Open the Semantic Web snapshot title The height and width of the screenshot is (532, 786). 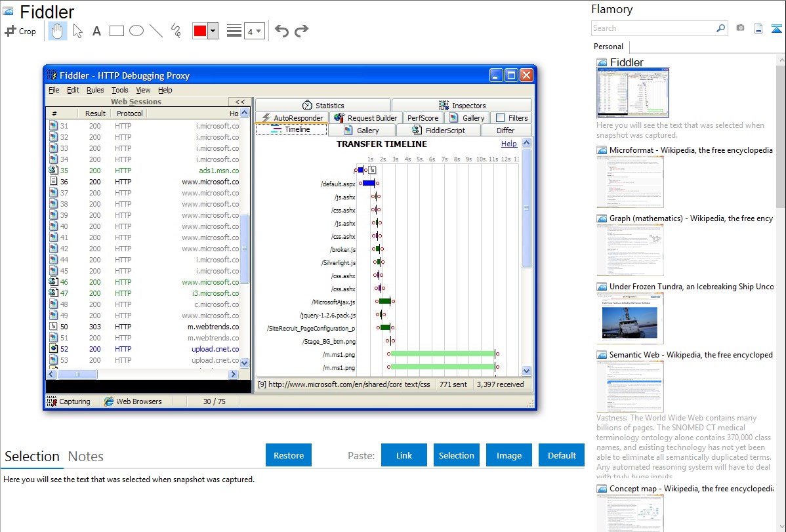tap(692, 355)
